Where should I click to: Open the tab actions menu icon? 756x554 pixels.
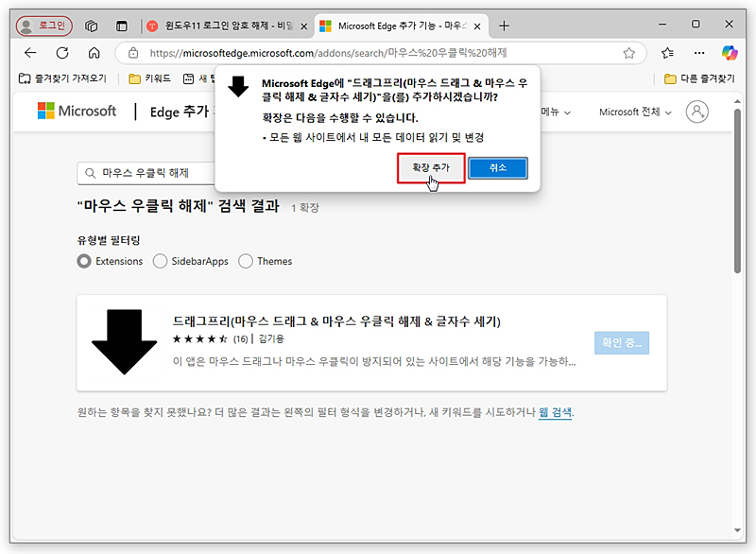pos(122,26)
